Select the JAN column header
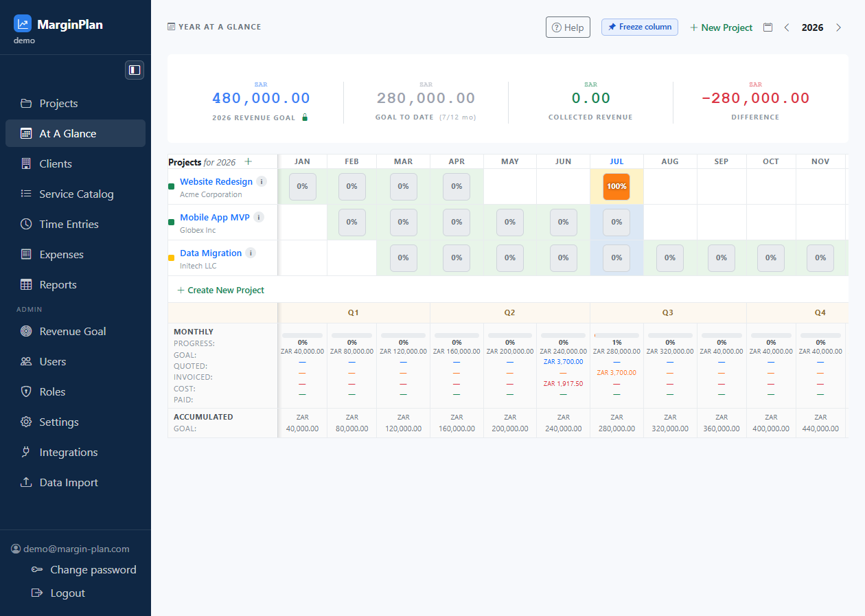This screenshot has height=616, width=865. click(302, 162)
